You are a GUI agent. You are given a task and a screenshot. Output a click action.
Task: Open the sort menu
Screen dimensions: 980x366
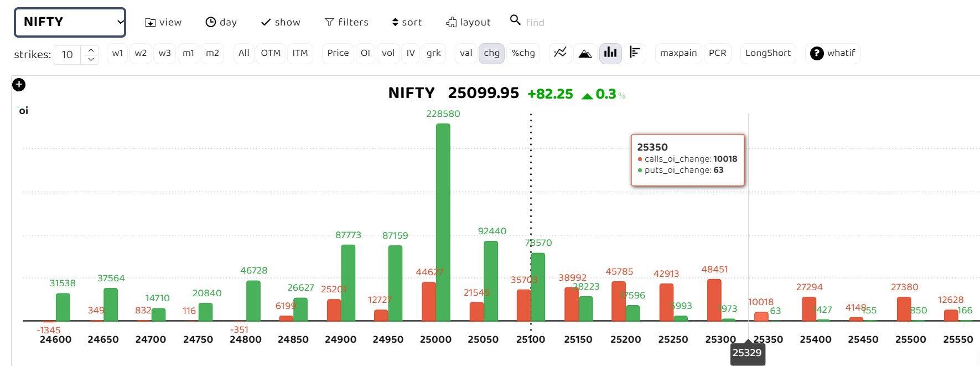[407, 22]
